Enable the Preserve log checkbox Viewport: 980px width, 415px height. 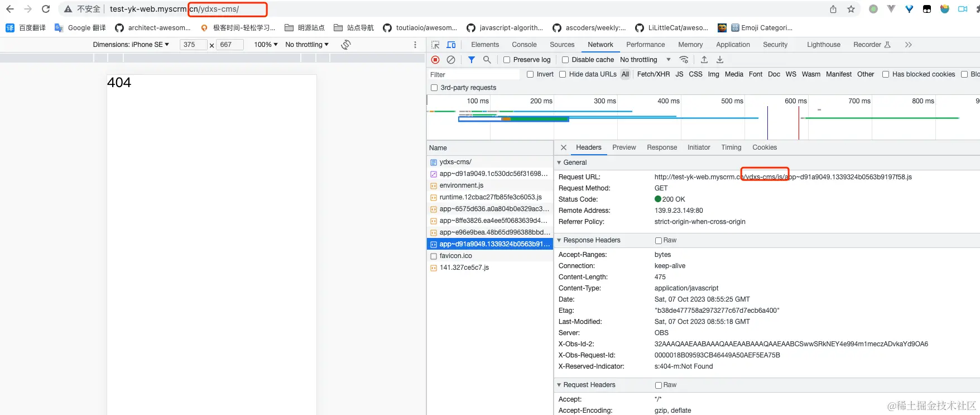coord(507,60)
